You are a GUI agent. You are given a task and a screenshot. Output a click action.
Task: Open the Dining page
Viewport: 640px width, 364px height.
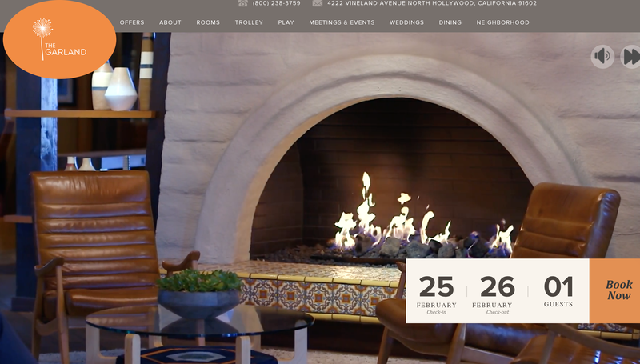(450, 22)
